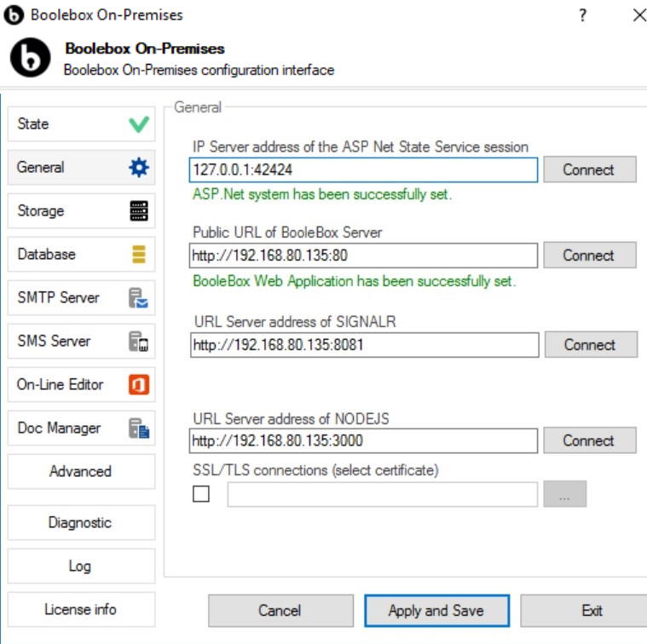Open the Diagnostic section

click(x=81, y=523)
